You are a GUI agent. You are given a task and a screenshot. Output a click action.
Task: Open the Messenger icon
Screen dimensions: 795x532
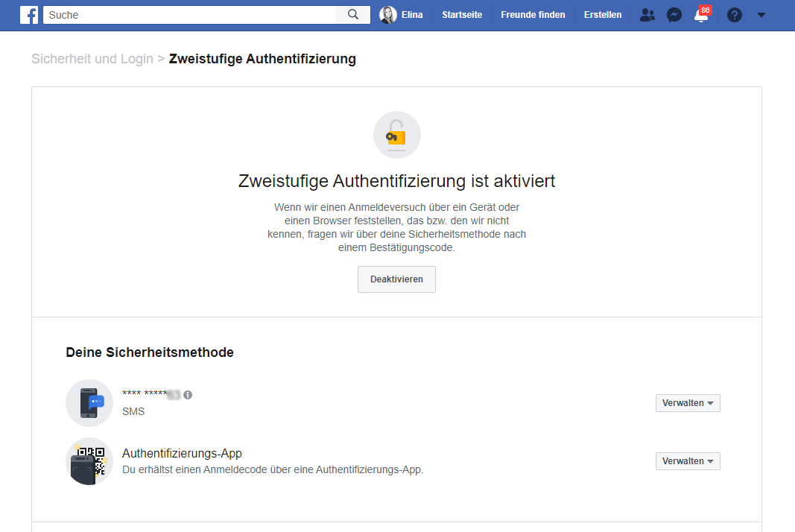tap(674, 15)
